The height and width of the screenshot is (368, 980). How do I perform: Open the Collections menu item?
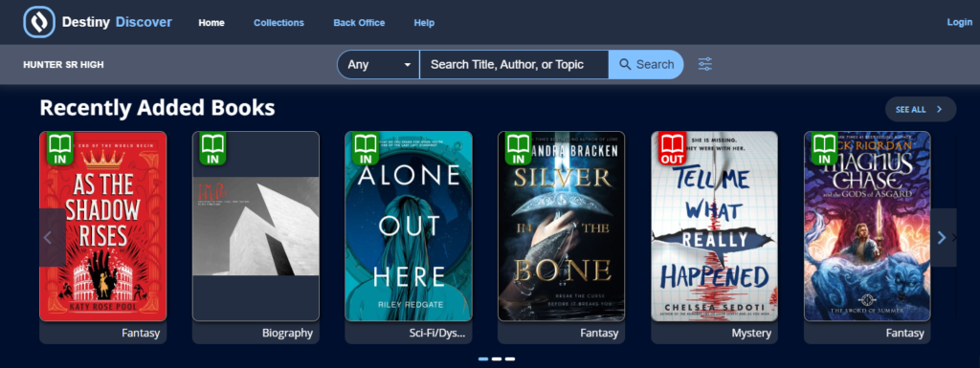(278, 22)
